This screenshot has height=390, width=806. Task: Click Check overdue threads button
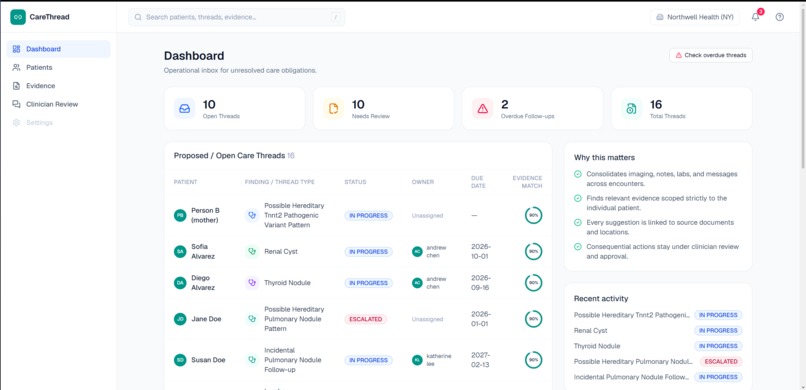click(711, 55)
